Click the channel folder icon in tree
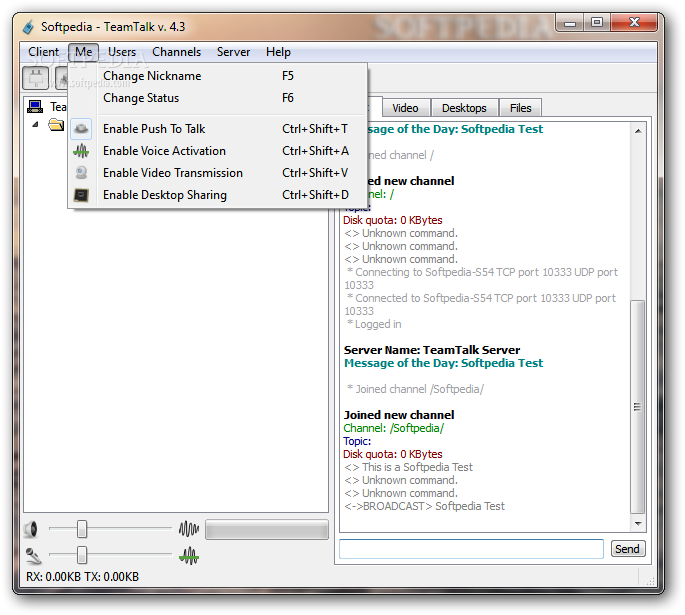 [x=56, y=125]
